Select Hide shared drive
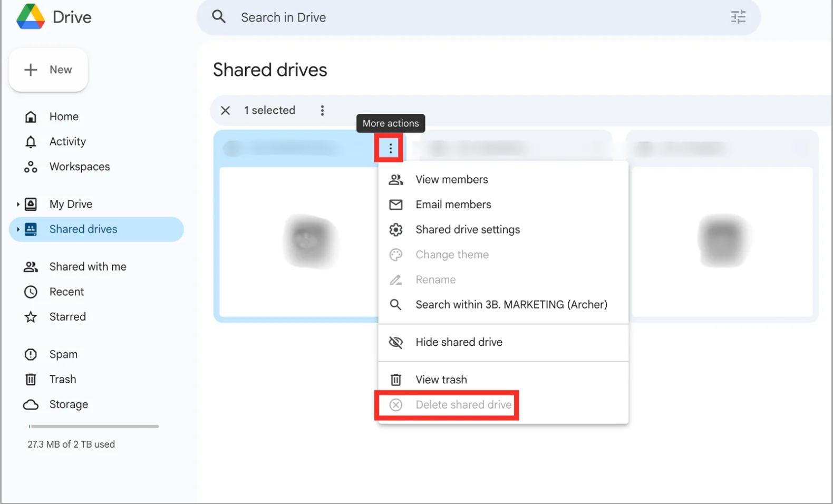Viewport: 833px width, 504px height. (x=503, y=342)
